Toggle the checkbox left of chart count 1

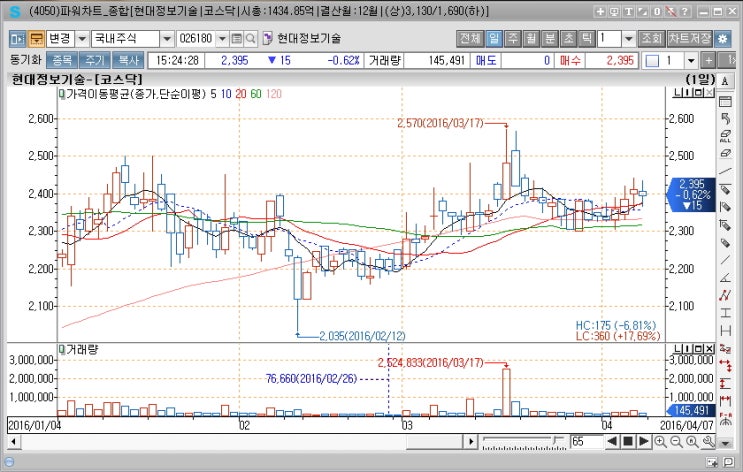652,61
